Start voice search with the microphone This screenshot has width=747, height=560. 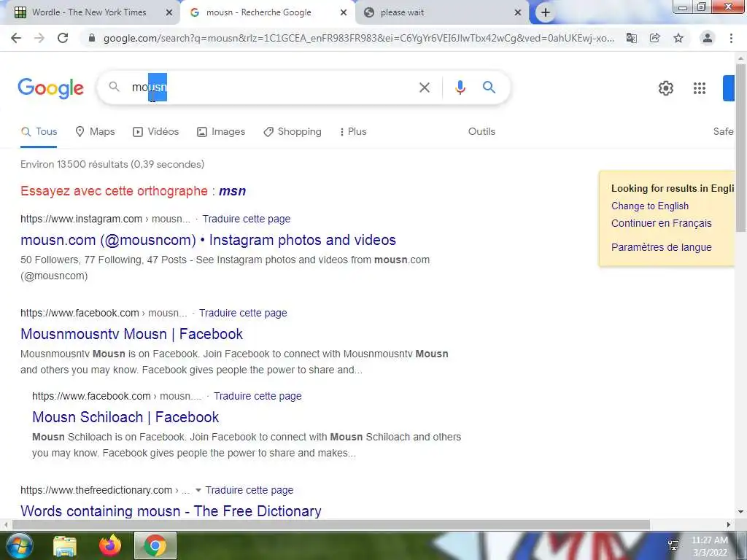pos(460,87)
